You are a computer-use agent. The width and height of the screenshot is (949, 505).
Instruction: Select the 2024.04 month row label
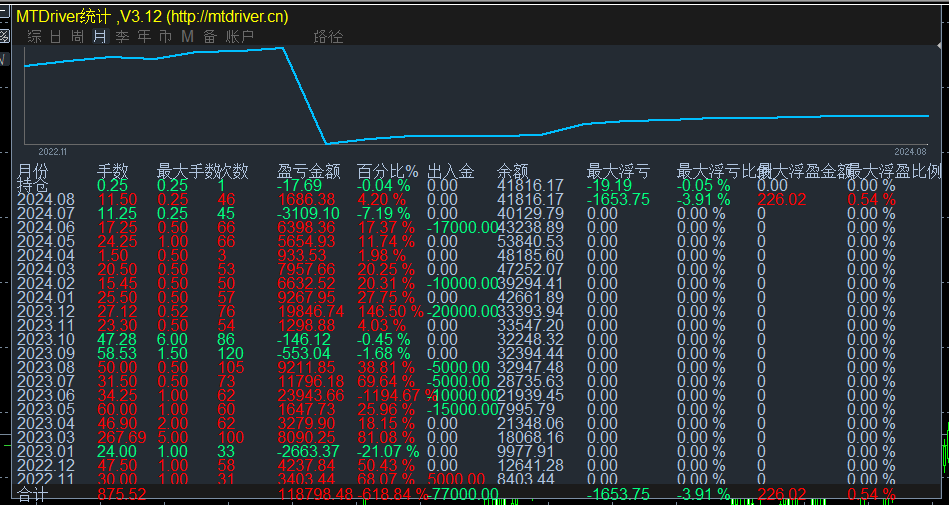(46, 255)
